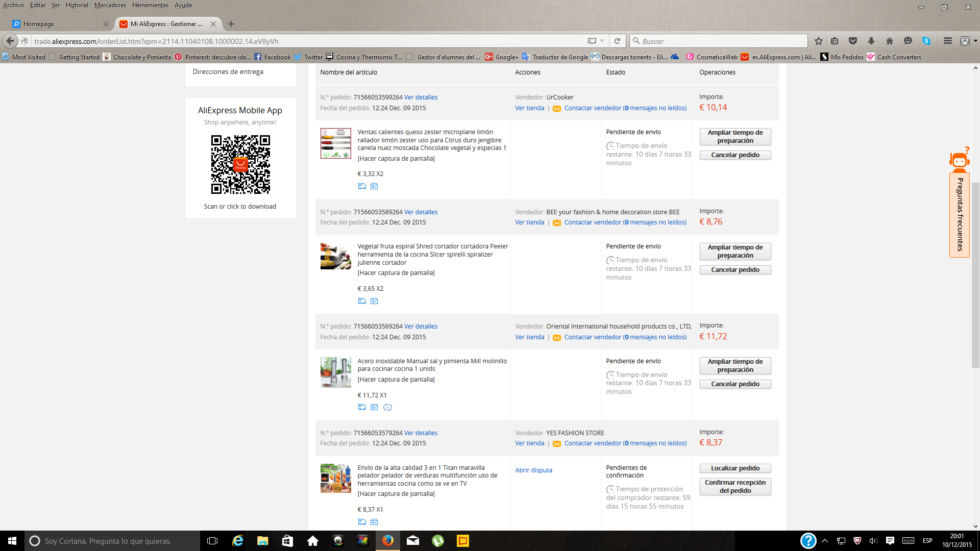Open Ver tienda for BEE store
The height and width of the screenshot is (551, 980).
point(529,222)
